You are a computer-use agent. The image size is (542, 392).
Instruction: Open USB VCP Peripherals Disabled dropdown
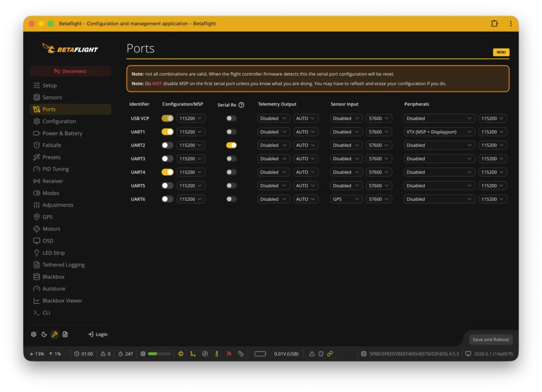click(439, 118)
